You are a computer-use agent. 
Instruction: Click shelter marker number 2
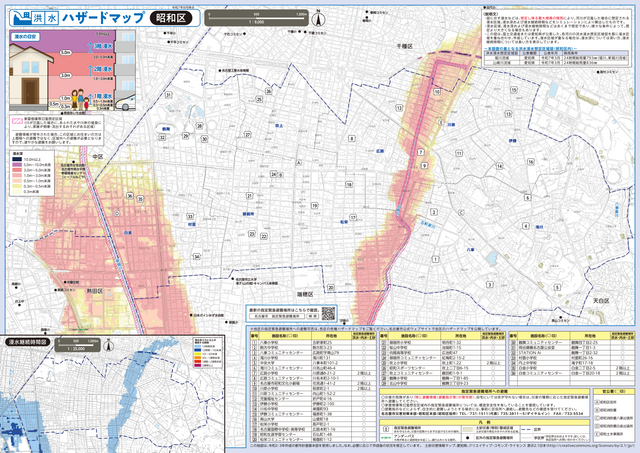click(x=434, y=212)
